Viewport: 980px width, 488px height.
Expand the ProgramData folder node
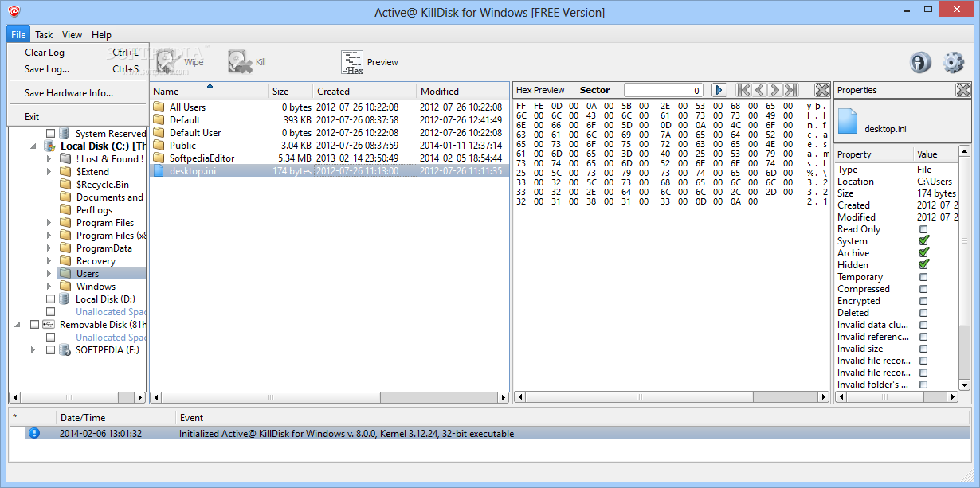tap(49, 248)
